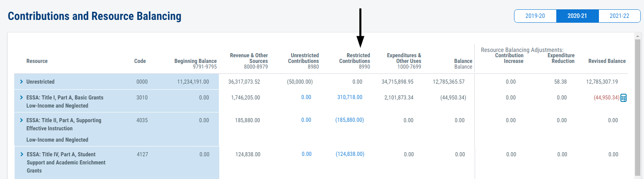The width and height of the screenshot is (644, 179).
Task: Click the vertical scrollbar thumb of the table
Action: [x=638, y=108]
